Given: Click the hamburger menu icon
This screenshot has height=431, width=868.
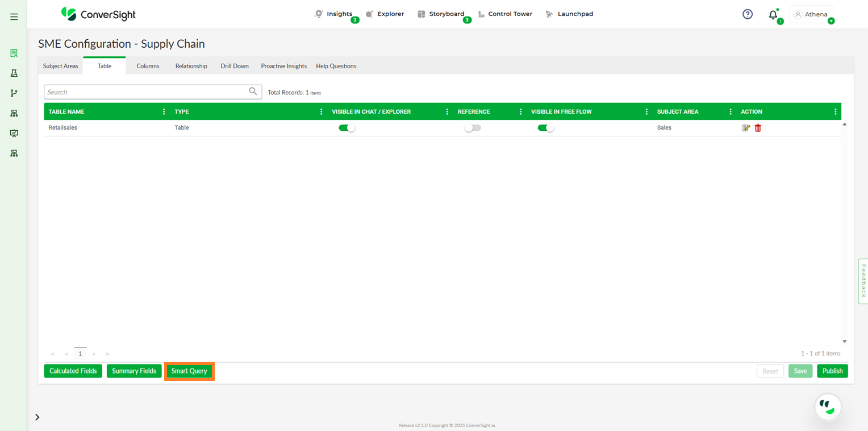Looking at the screenshot, I should tap(14, 17).
